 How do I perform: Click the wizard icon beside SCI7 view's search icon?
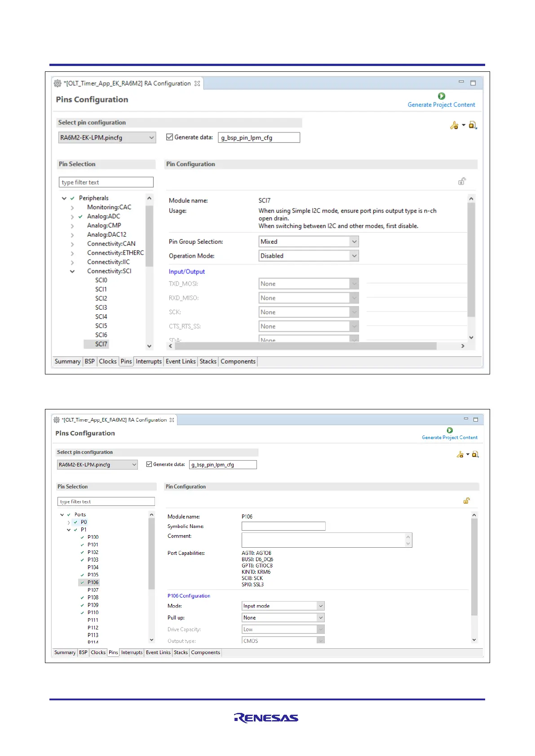point(454,125)
